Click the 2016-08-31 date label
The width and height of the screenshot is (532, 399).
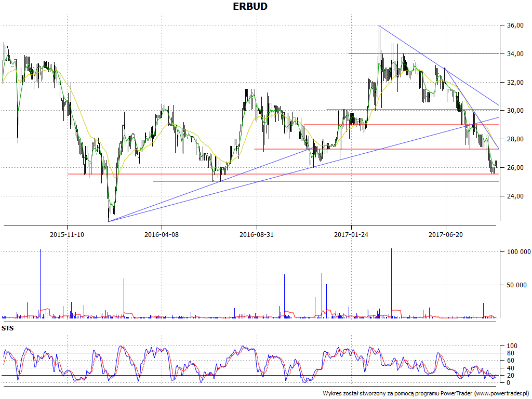[x=257, y=234]
